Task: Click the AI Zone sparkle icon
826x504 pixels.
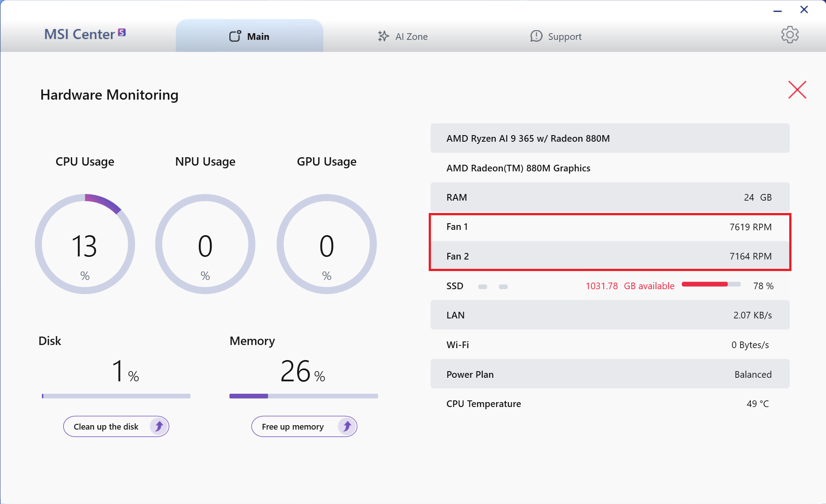Action: coord(383,36)
